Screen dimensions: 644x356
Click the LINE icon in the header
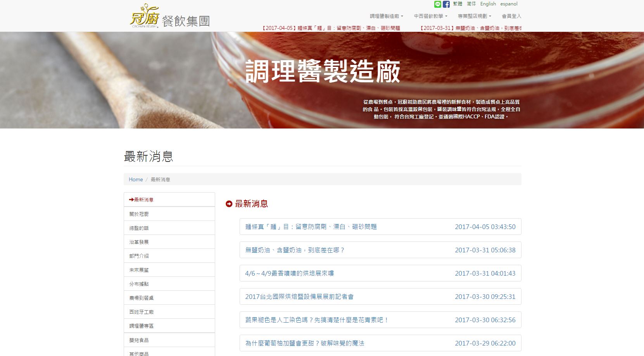[x=437, y=4]
